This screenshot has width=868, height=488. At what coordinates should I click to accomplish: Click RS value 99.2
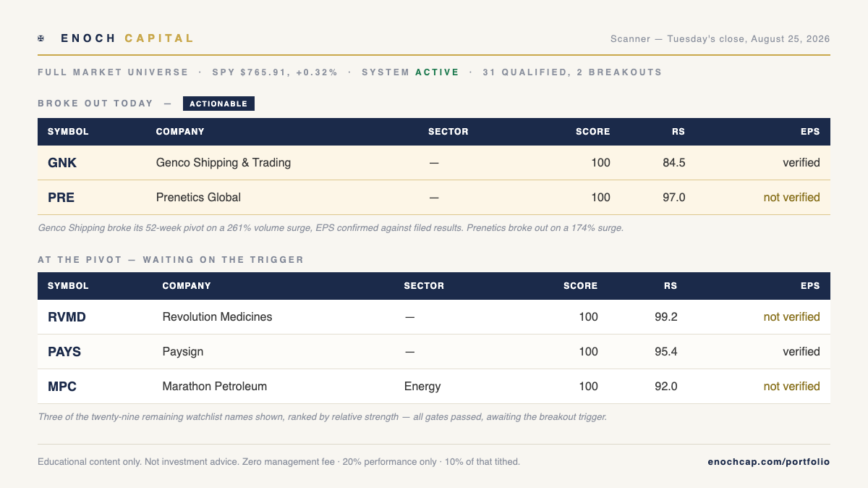coord(666,317)
